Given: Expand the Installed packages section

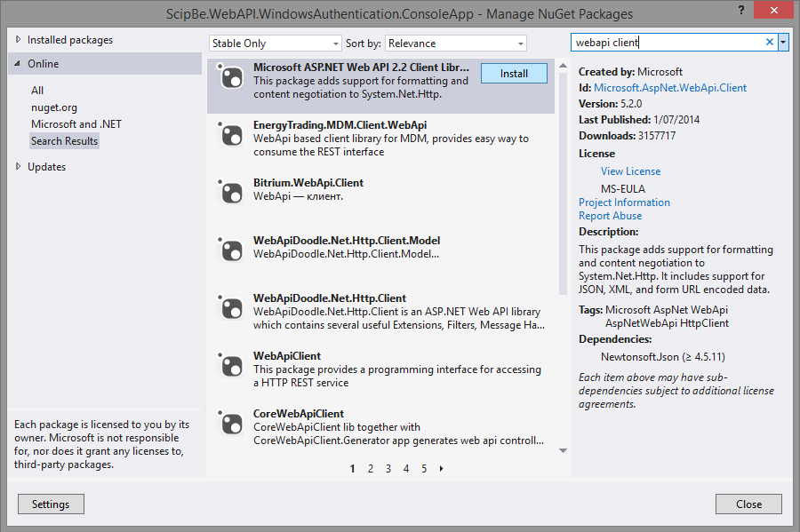Looking at the screenshot, I should click(x=19, y=39).
